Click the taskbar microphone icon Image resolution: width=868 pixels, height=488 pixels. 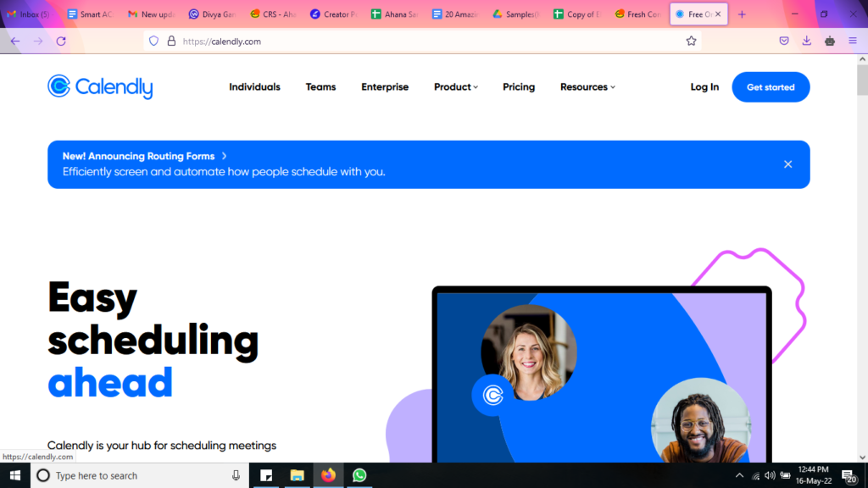[x=236, y=475]
